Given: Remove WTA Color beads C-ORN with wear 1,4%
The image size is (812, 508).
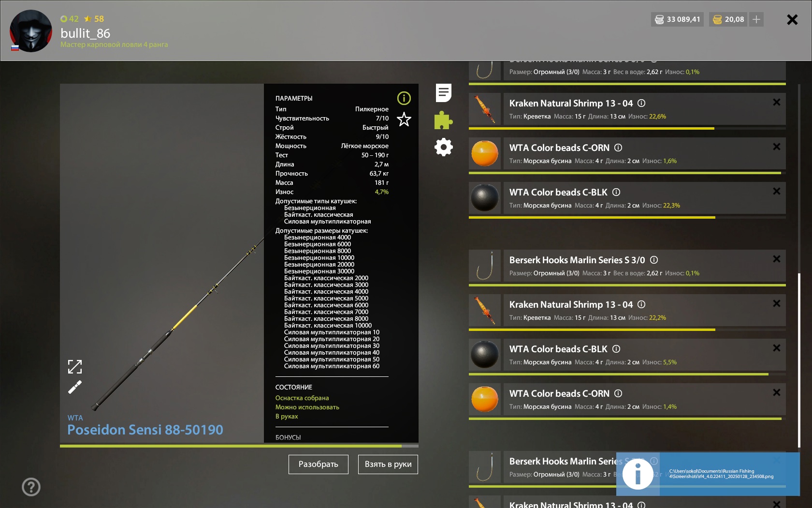Looking at the screenshot, I should pos(776,392).
